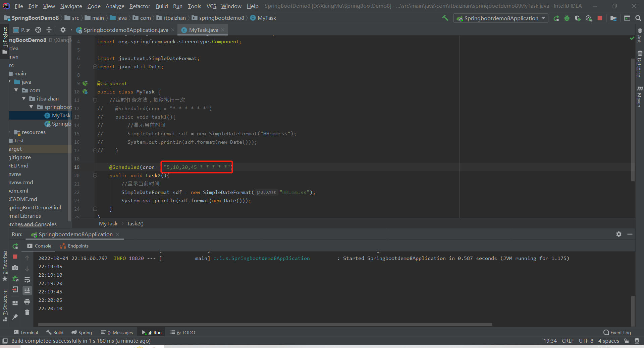Toggle the Project tool window stripe button
644x348 pixels.
coord(5,40)
